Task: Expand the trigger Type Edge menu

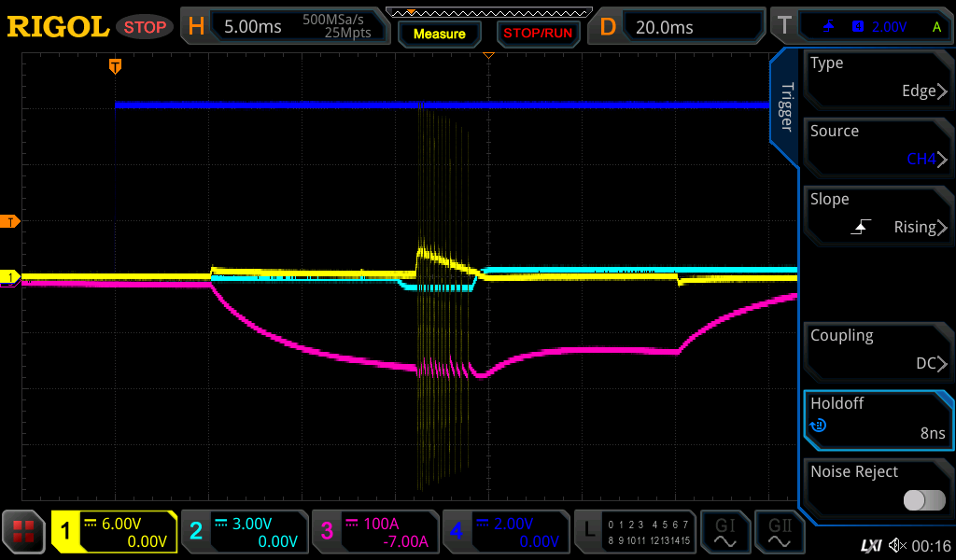Action: pyautogui.click(x=878, y=78)
